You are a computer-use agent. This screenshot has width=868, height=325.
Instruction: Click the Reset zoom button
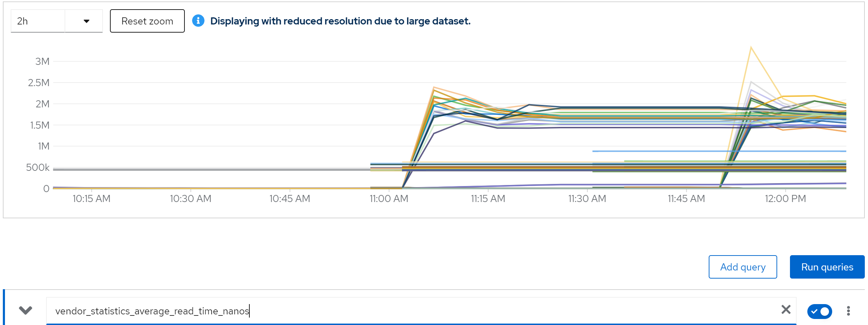click(147, 21)
